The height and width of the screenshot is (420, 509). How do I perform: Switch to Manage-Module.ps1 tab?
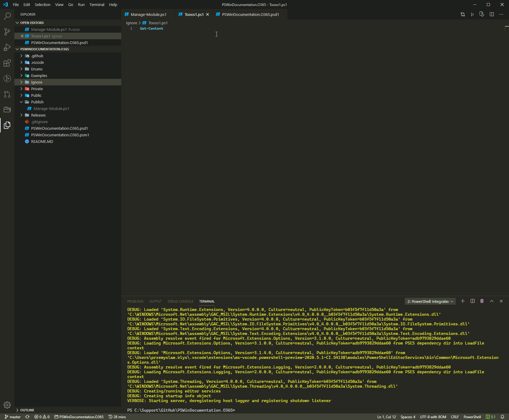(149, 14)
